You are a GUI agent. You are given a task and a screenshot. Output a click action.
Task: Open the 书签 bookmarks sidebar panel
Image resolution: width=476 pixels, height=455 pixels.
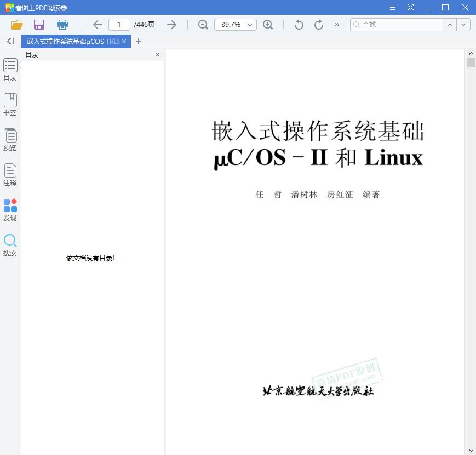point(10,105)
